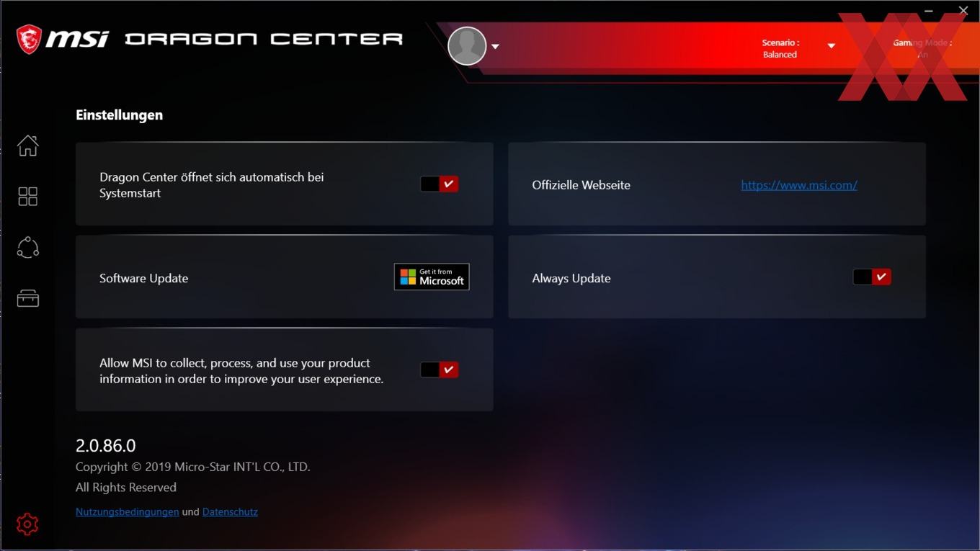The height and width of the screenshot is (551, 980).
Task: Toggle the MSI data collection switch
Action: point(440,370)
